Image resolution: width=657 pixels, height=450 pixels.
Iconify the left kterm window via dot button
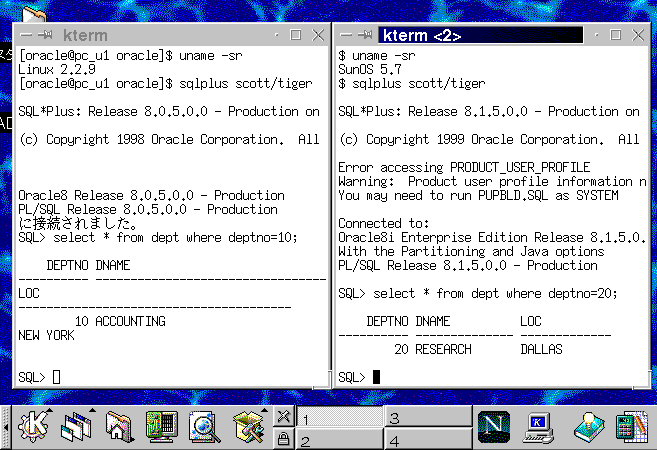tap(277, 35)
